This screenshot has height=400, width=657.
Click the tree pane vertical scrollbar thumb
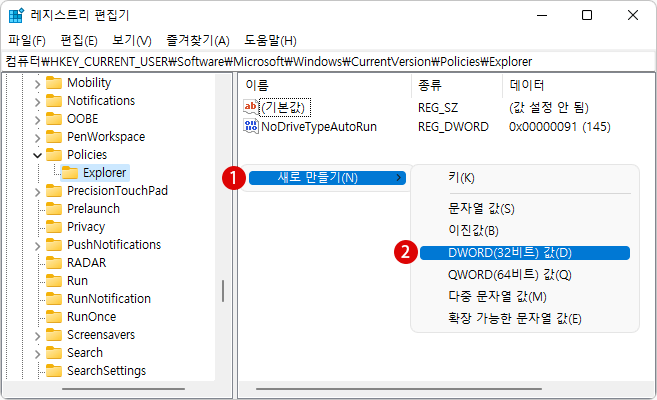223,291
